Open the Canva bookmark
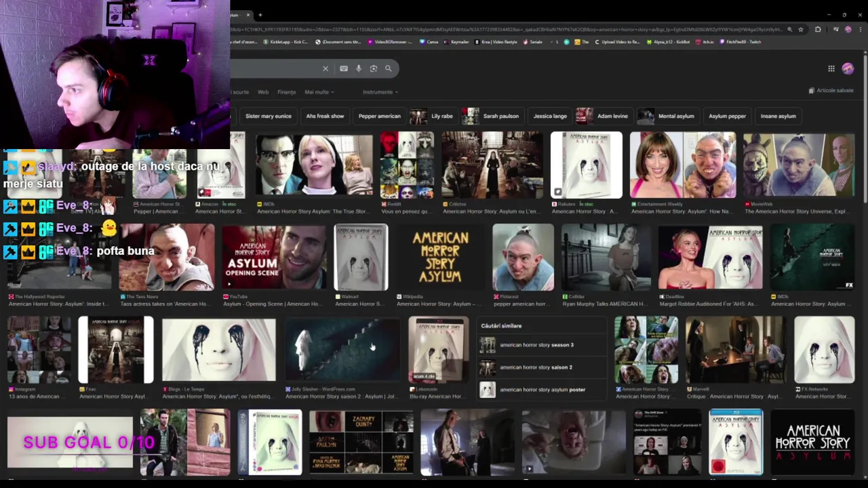The height and width of the screenshot is (488, 868). tap(429, 42)
